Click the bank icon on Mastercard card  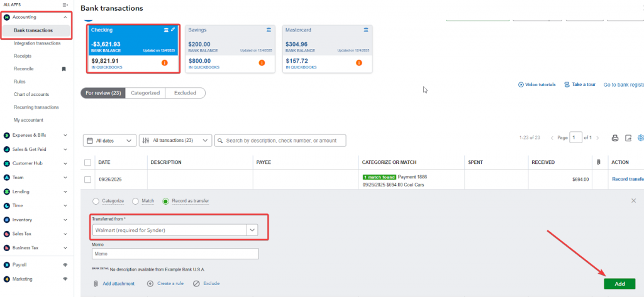tap(365, 30)
